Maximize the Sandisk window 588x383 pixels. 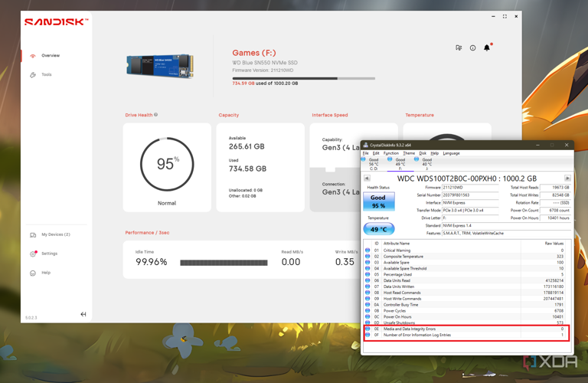coord(505,17)
